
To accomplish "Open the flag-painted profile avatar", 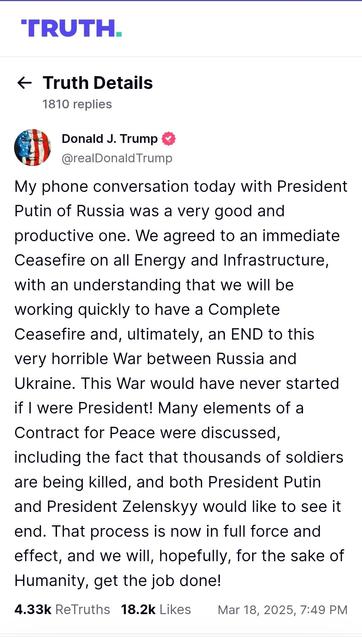I will (x=33, y=147).
